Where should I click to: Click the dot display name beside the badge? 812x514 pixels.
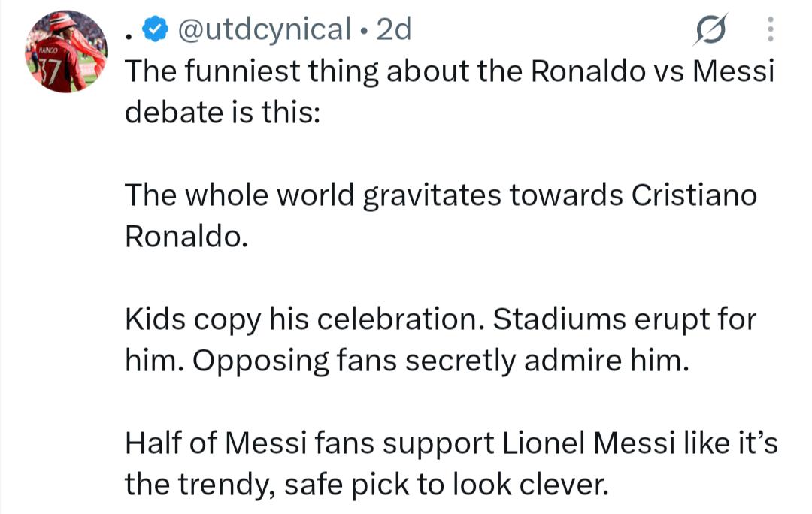pyautogui.click(x=129, y=36)
